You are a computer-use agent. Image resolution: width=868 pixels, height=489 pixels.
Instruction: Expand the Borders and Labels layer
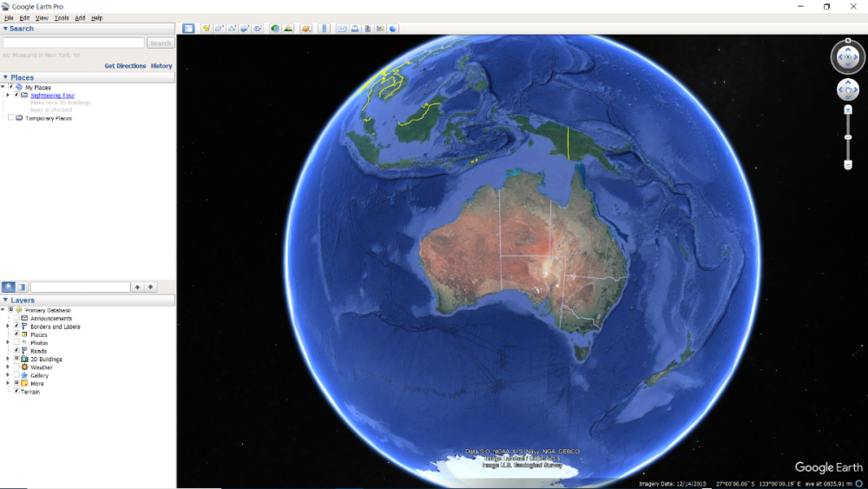point(8,327)
